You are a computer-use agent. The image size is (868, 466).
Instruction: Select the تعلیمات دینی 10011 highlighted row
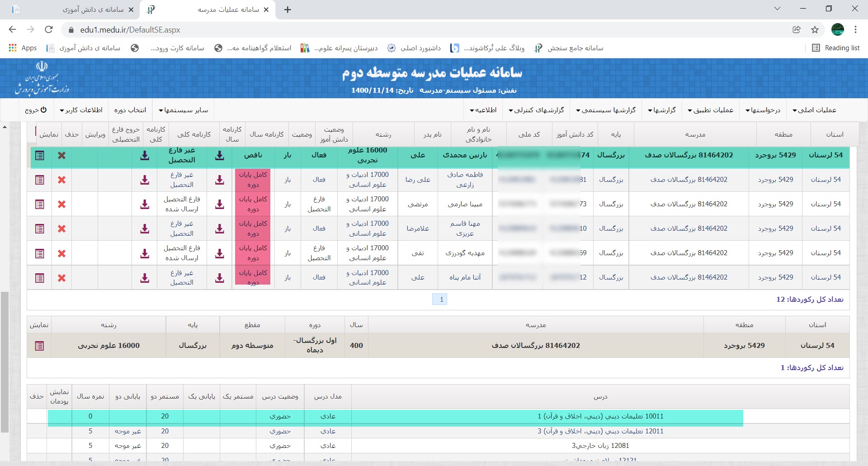pyautogui.click(x=600, y=417)
